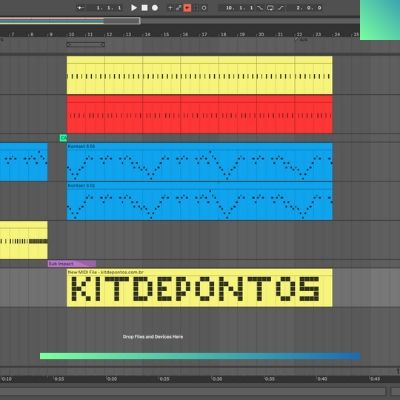Select the loop brace above the clips
Screen dimensions: 400x400
click(86, 44)
